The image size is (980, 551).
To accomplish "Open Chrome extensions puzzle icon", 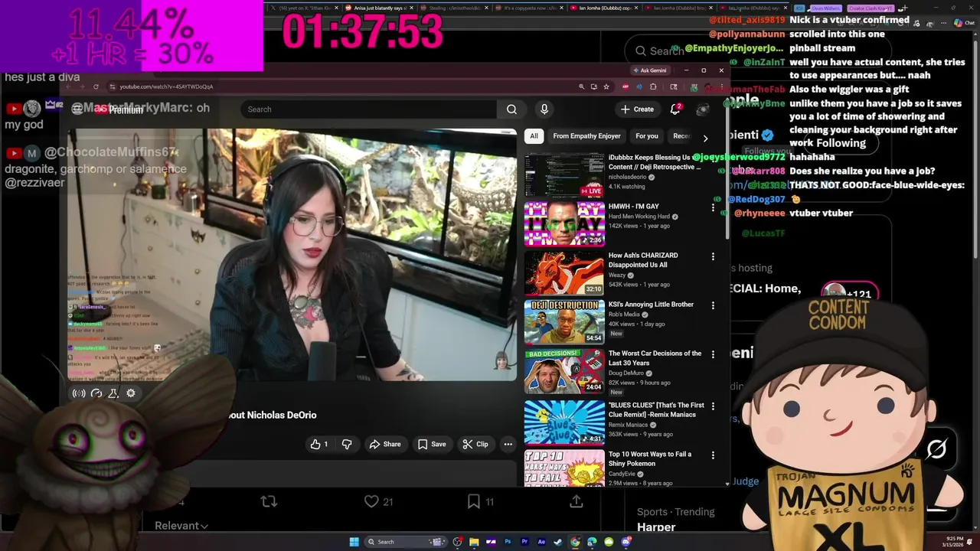I will tap(653, 86).
